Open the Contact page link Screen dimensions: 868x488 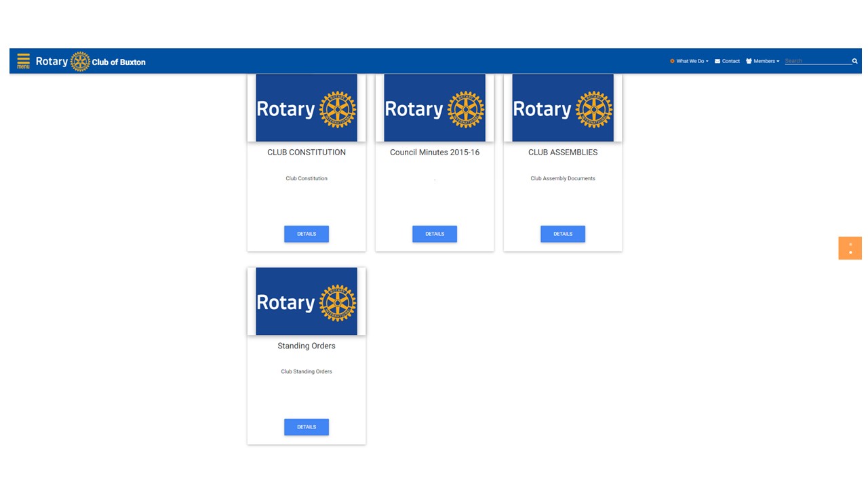tap(727, 61)
